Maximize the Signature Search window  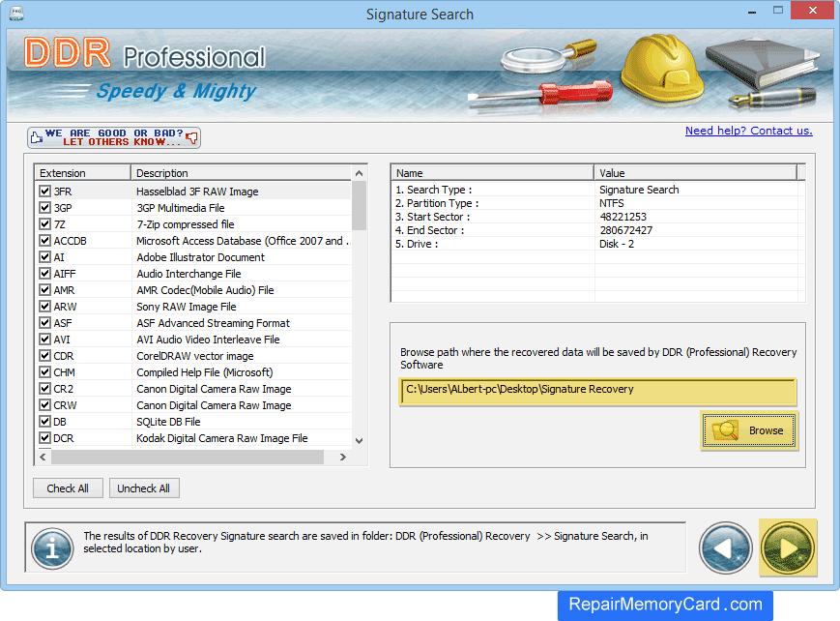(778, 11)
